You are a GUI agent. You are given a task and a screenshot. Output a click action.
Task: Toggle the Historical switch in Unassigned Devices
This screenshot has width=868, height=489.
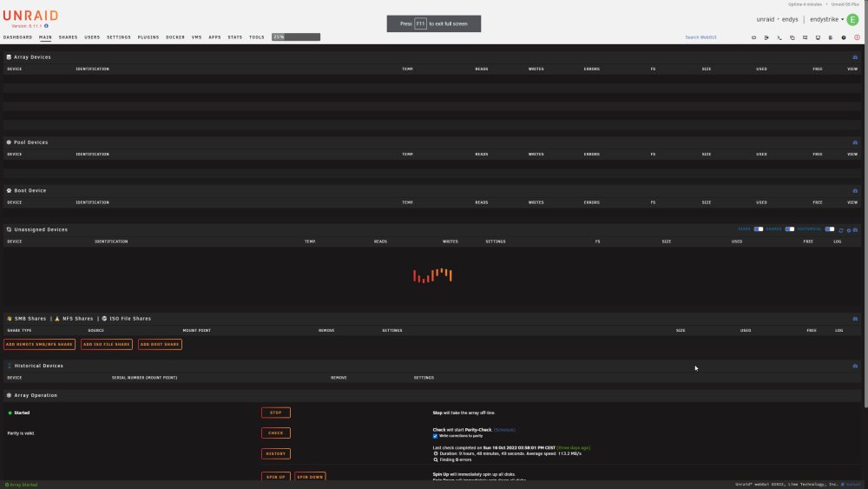point(830,229)
